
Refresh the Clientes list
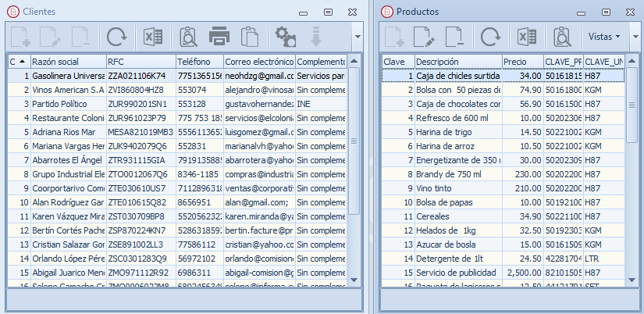(x=116, y=36)
